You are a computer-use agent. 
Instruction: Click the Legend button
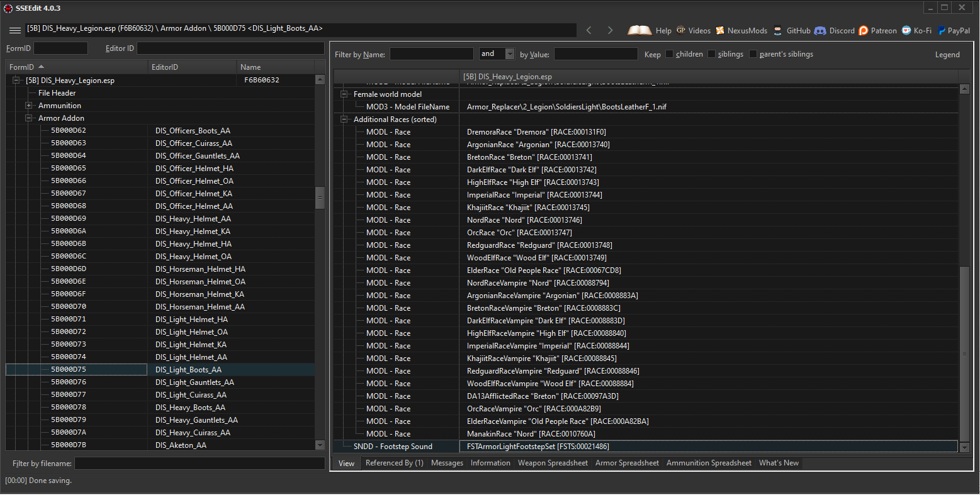[947, 55]
